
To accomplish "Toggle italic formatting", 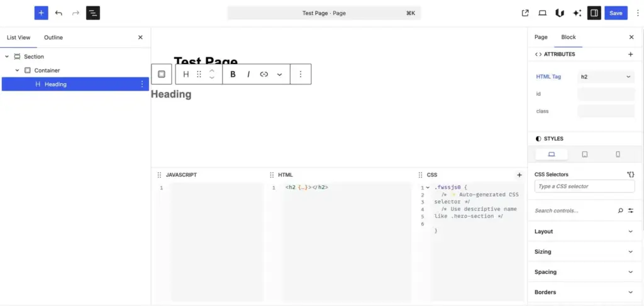I will 248,74.
